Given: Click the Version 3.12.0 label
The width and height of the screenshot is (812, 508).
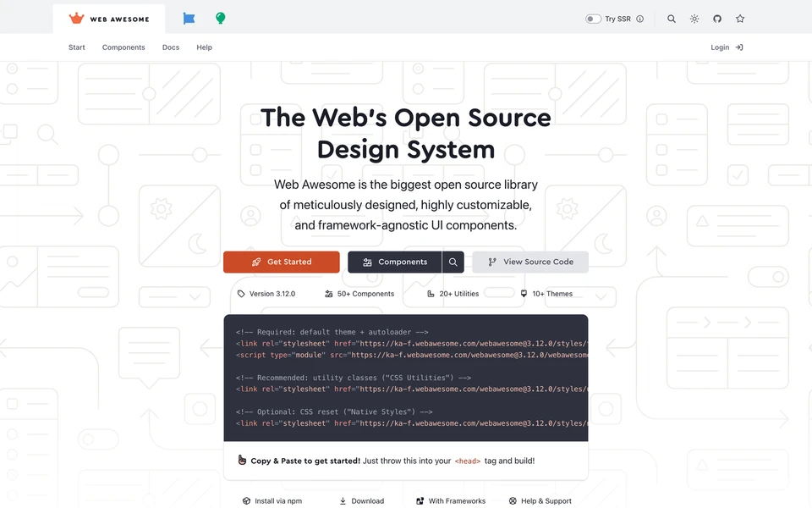Looking at the screenshot, I should pyautogui.click(x=266, y=294).
